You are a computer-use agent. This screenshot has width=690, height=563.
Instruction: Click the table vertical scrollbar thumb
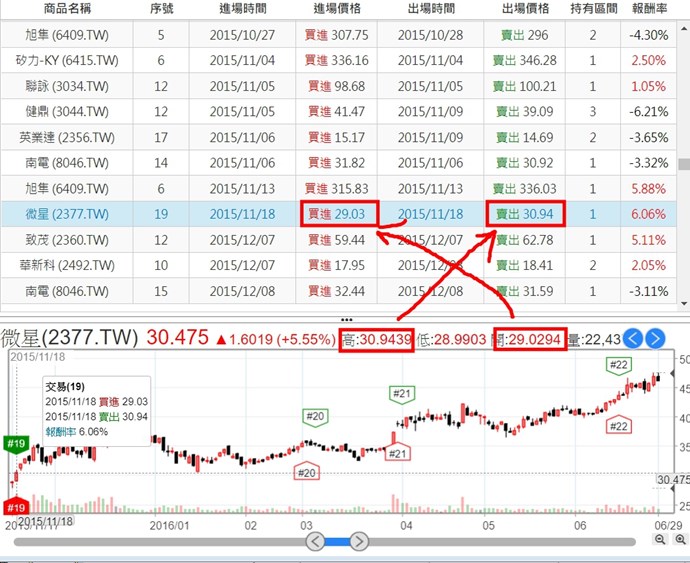(684, 164)
